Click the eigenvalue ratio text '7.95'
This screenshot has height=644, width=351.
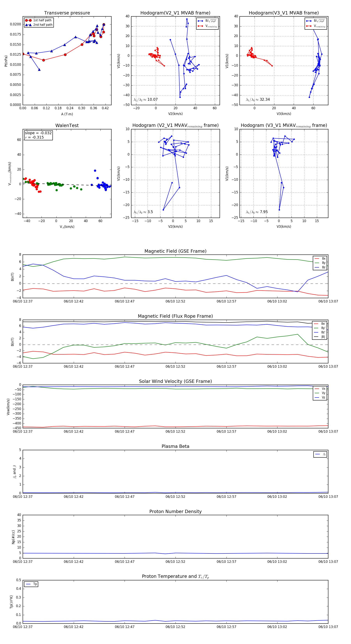[x=264, y=212]
